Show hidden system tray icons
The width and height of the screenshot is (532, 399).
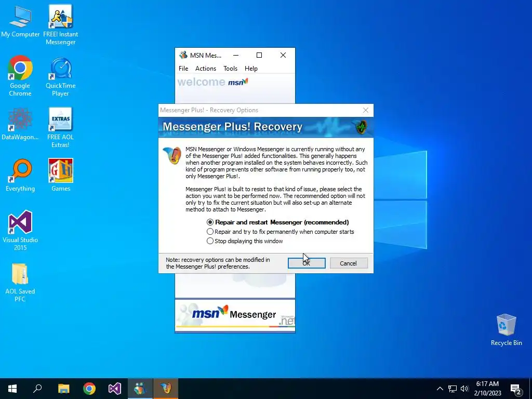440,389
